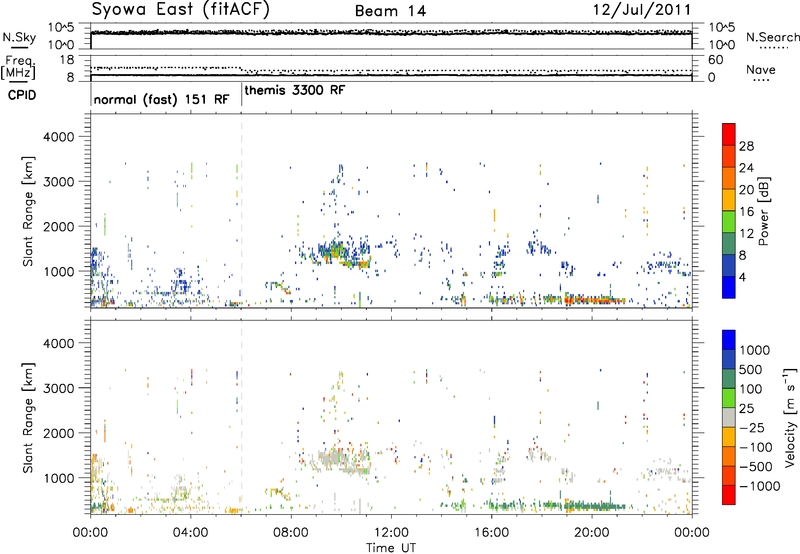Select velocity color bar segment between -100 and -500
The width and height of the screenshot is (800, 554).
pos(729,457)
